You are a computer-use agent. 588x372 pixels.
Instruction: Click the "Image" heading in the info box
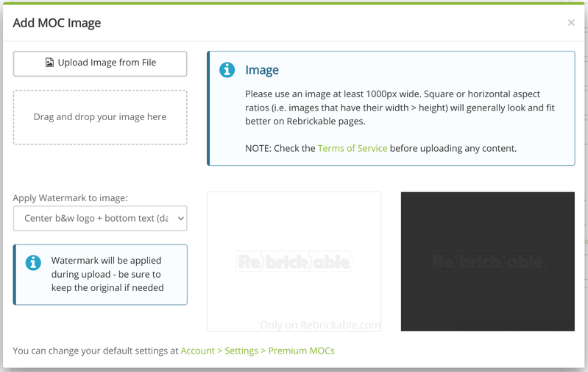262,70
